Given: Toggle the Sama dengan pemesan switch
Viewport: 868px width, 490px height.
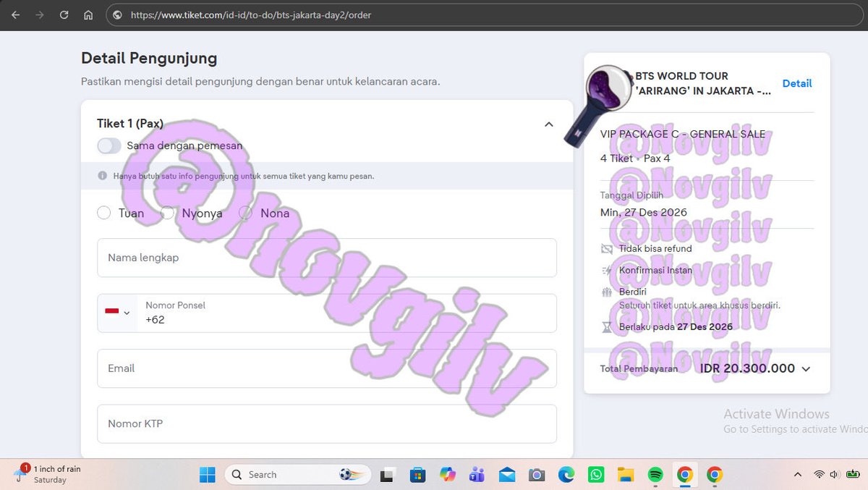Looking at the screenshot, I should 109,146.
